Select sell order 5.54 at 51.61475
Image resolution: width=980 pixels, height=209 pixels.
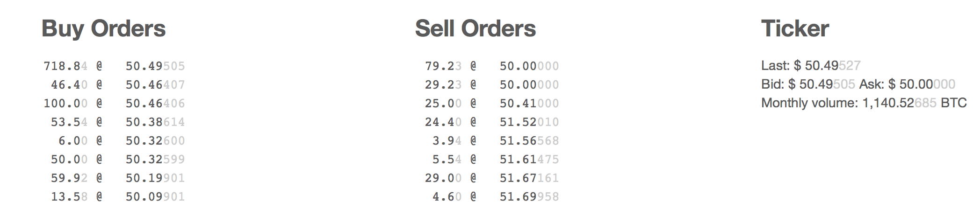tap(496, 160)
